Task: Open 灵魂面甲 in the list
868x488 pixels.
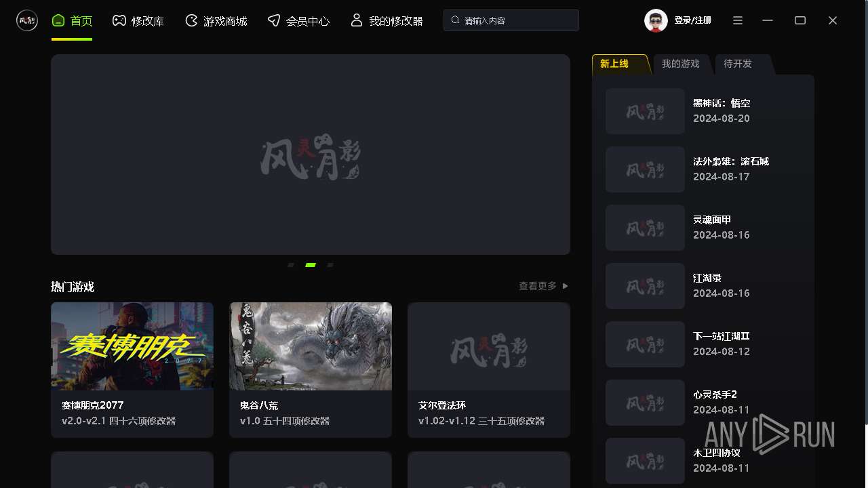Action: coord(712,220)
